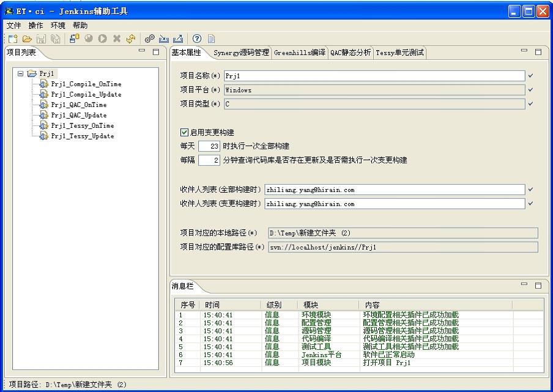Click the delete X toolbar icon

point(117,39)
